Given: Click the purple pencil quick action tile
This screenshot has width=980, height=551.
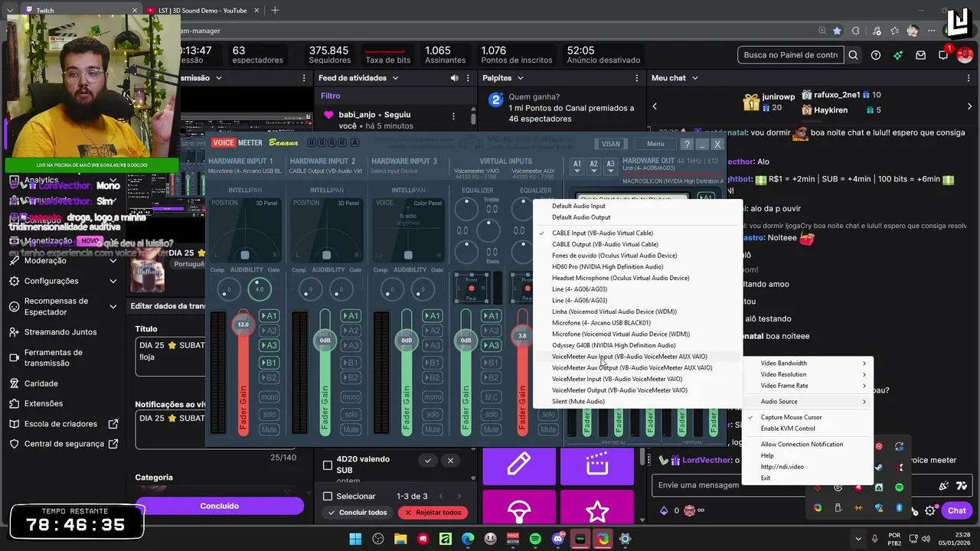Looking at the screenshot, I should [519, 465].
